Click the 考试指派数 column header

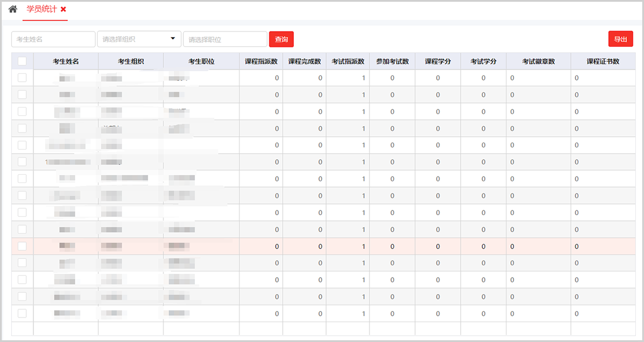coord(348,61)
